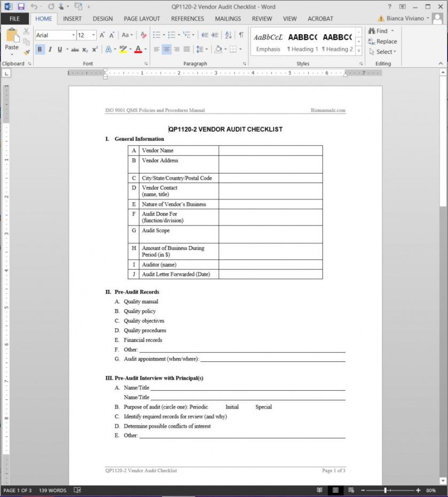Open the PAGE LAYOUT ribbon tab
Screen dimensions: 448x497
click(x=142, y=19)
